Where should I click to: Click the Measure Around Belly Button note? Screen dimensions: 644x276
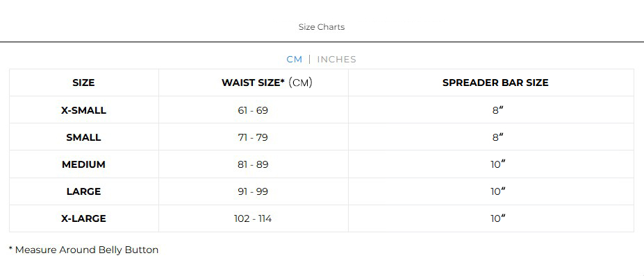coord(84,250)
